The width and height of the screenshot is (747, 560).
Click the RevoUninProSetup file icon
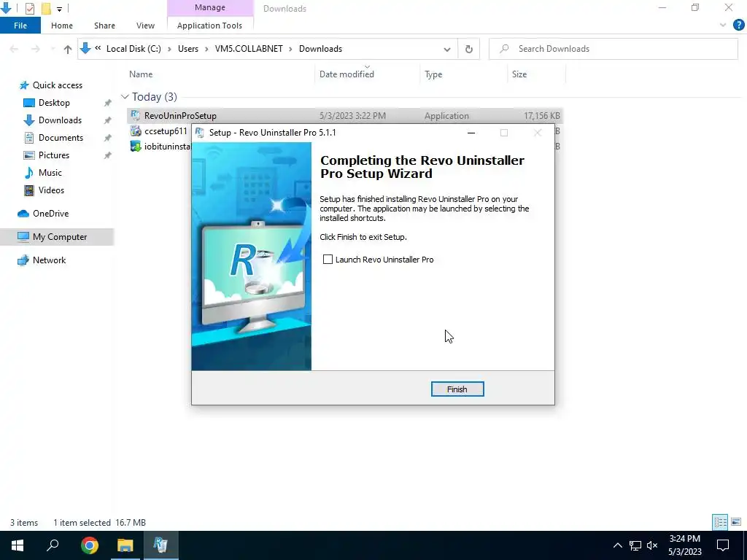136,116
